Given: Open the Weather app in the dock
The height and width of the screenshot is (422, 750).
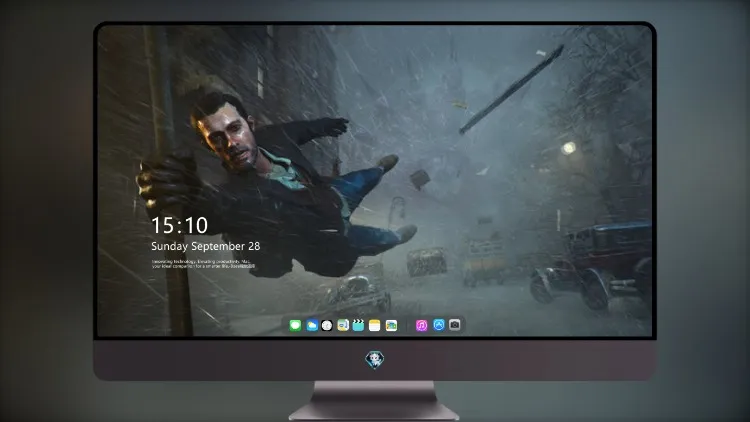Looking at the screenshot, I should point(312,325).
